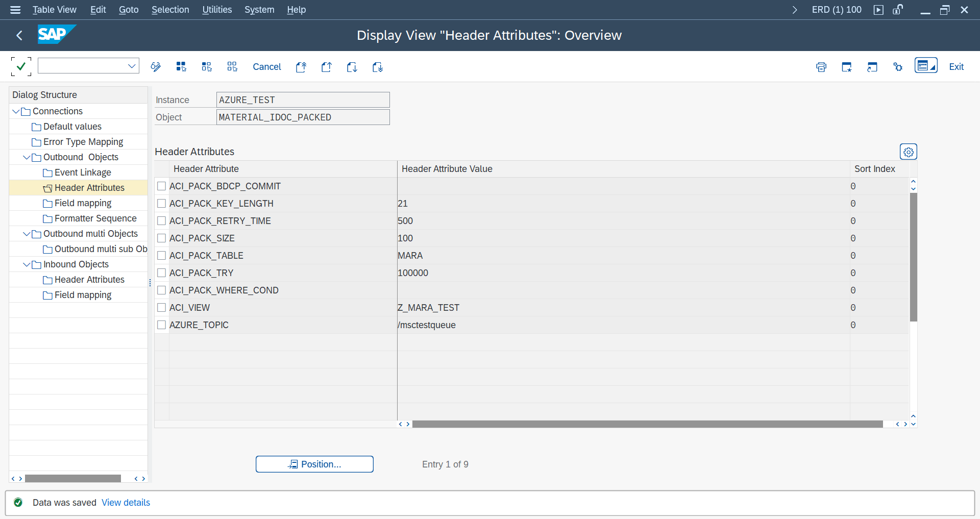
Task: Click the Cancel button
Action: 267,67
